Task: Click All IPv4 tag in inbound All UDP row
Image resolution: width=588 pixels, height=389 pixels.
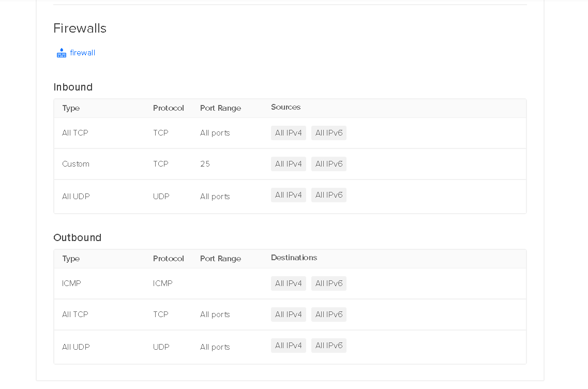Action: tap(289, 195)
